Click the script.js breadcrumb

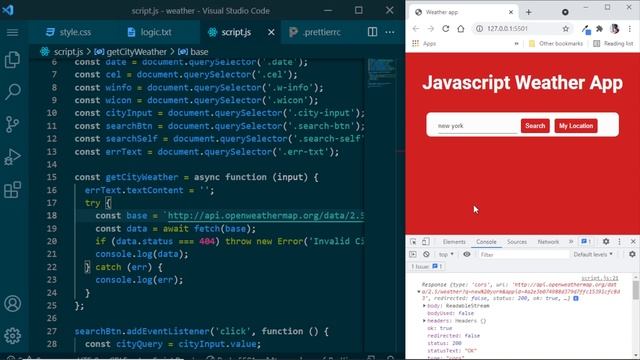(62, 52)
